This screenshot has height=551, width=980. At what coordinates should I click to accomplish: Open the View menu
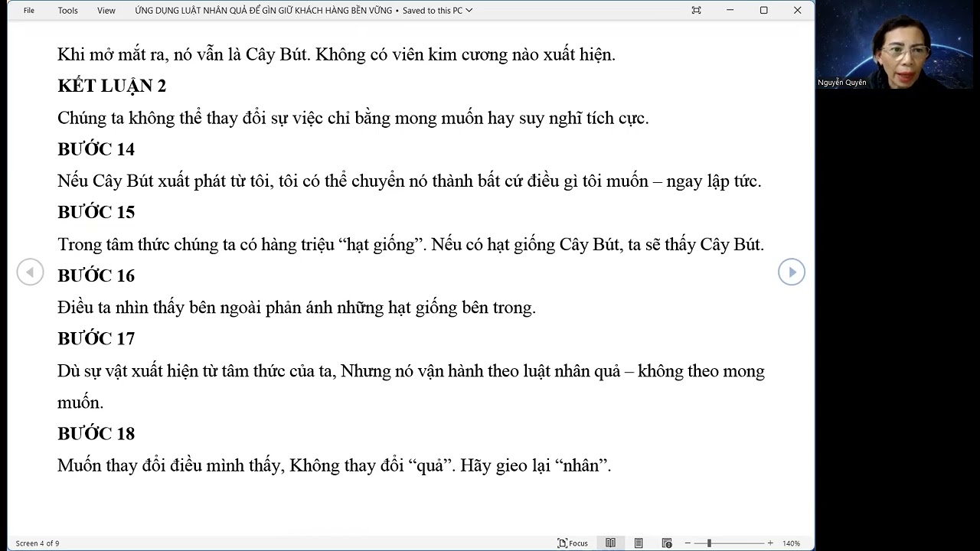coord(106,11)
